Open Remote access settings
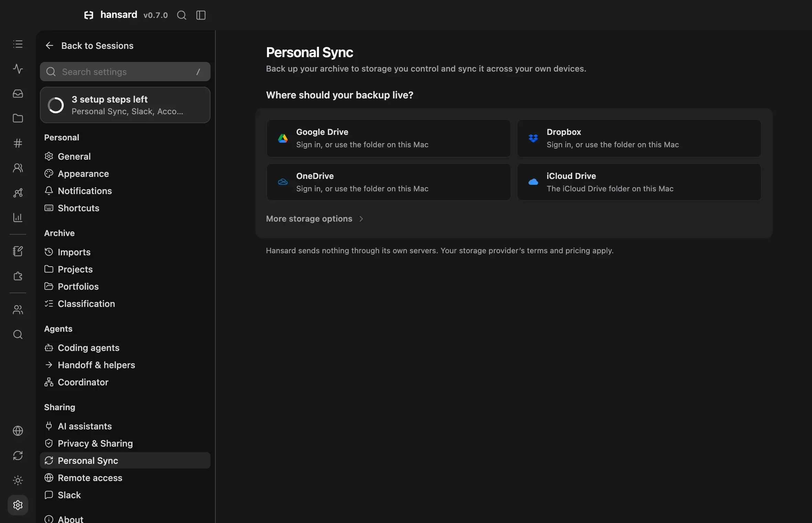812x523 pixels. (x=125, y=478)
